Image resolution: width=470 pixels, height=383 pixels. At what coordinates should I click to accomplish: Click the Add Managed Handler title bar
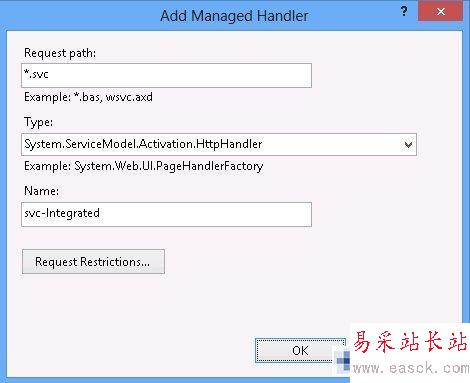click(x=234, y=16)
